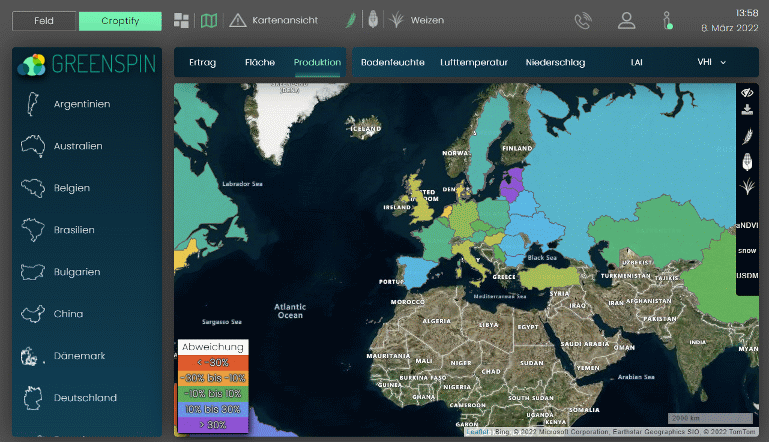Click the purple highlighted country on the map
Viewport: 769px width, 442px height.
(513, 184)
